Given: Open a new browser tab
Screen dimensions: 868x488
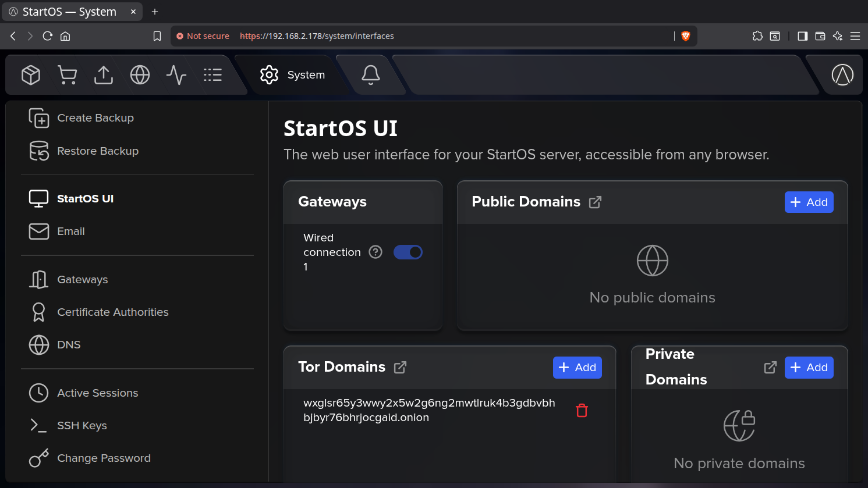Looking at the screenshot, I should tap(155, 12).
